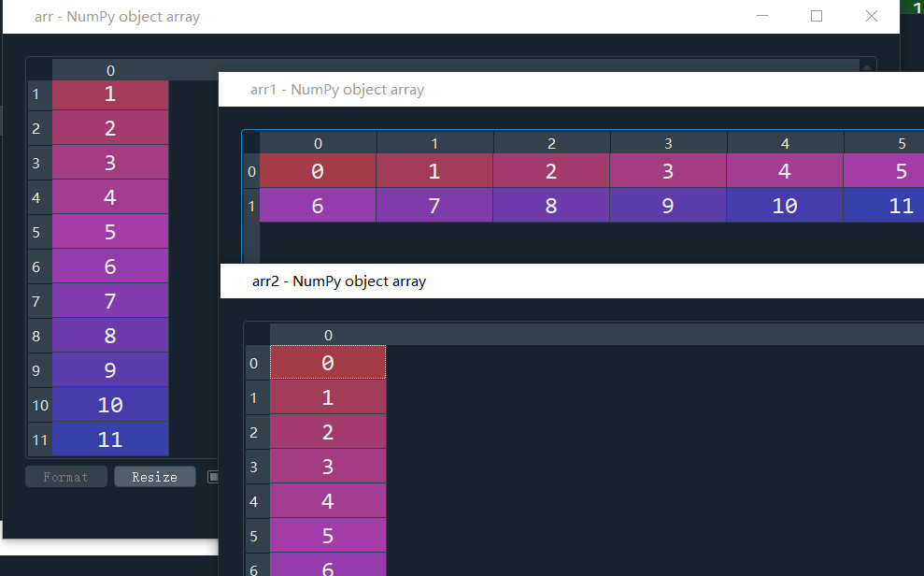The image size is (924, 576).
Task: Select cell with value 3 in arr window
Action: point(110,163)
